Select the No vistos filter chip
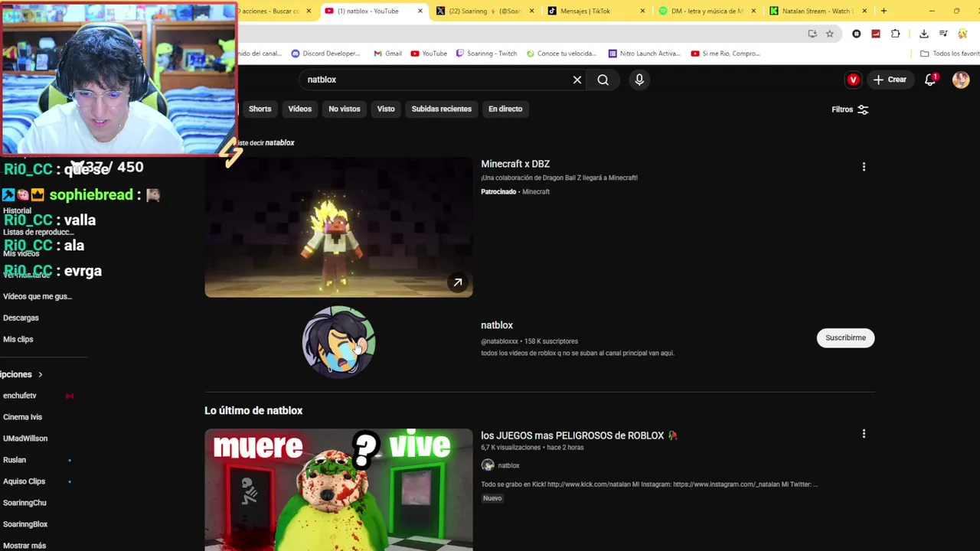Viewport: 980px width, 551px height. click(345, 109)
